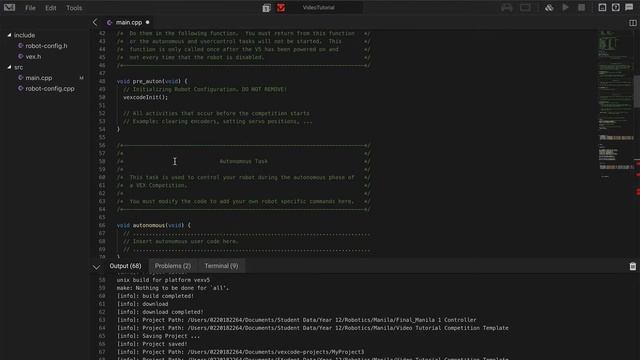The height and width of the screenshot is (360, 640).
Task: Click the vexcode-projects/MyProject3 path line
Action: [240, 352]
